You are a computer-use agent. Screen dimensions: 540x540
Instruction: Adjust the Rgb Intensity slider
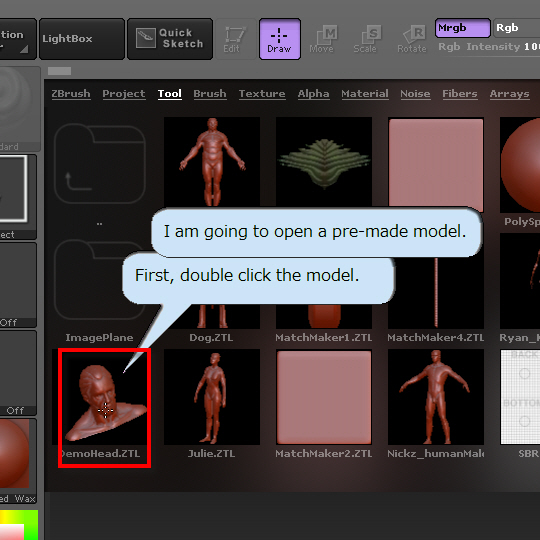click(x=488, y=47)
